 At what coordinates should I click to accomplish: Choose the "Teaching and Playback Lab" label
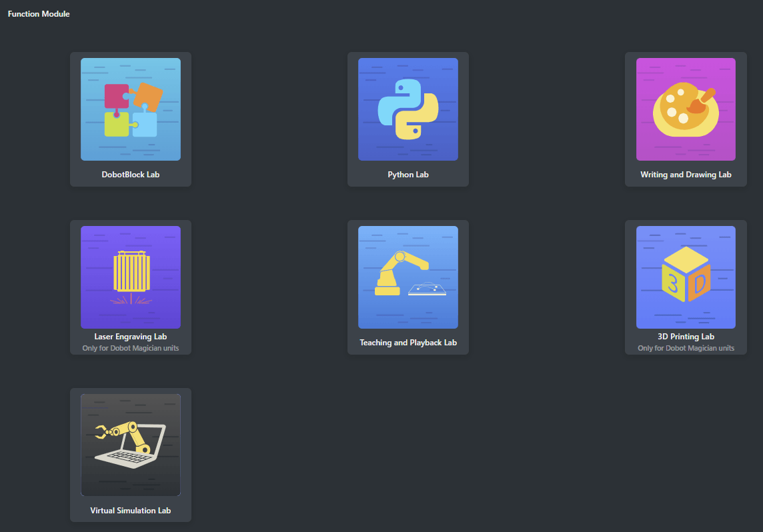(x=408, y=343)
